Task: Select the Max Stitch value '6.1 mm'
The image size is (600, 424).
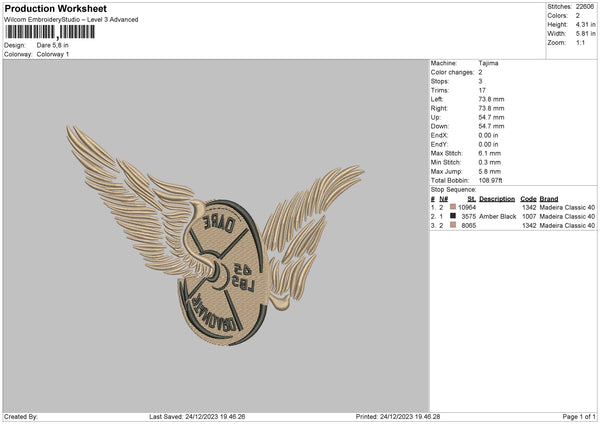Action: coord(489,153)
